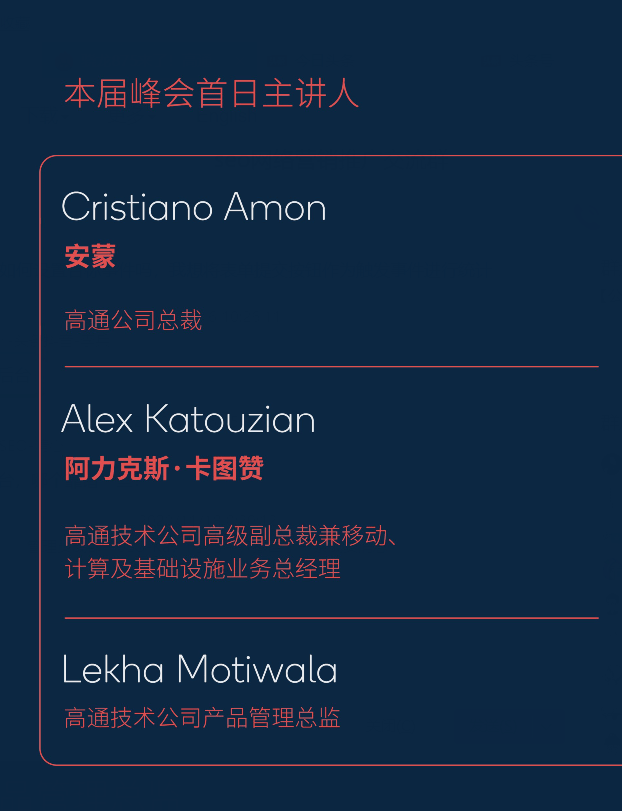This screenshot has width=622, height=811.
Task: Select the Chinese name 安蒙
Action: [90, 257]
